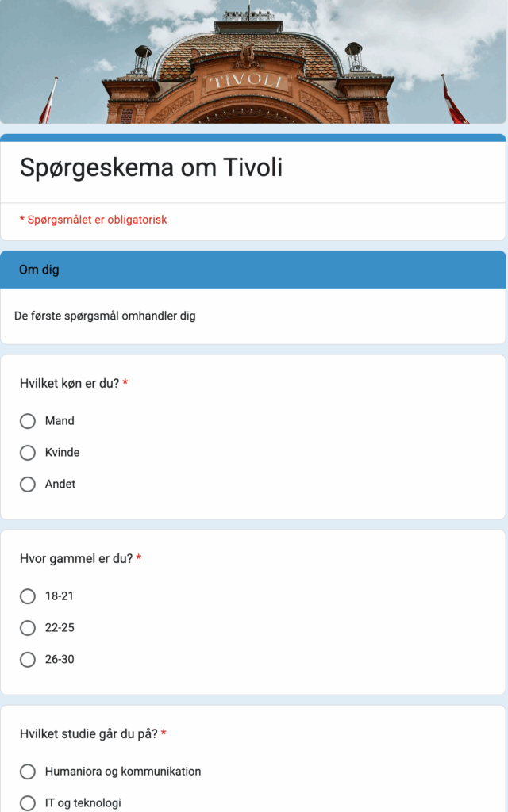Viewport: 508px width, 812px height.
Task: Choose Kvinde as your gender
Action: (x=28, y=453)
